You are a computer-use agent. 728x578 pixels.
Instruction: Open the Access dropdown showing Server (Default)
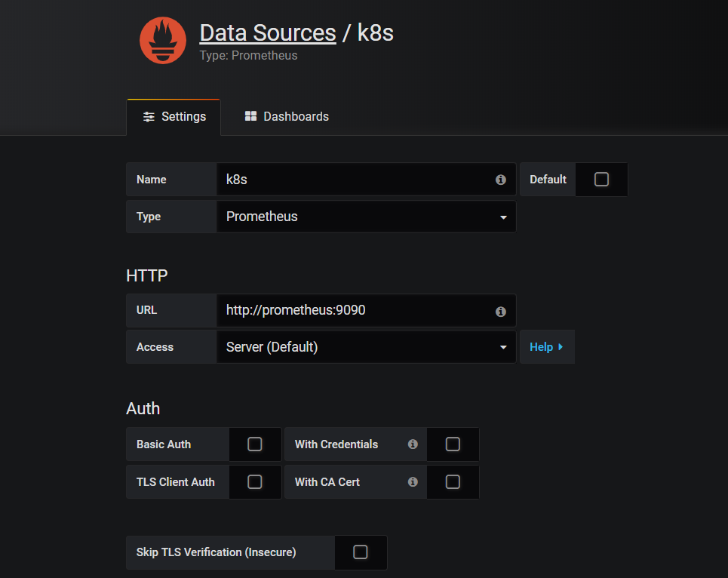point(367,347)
